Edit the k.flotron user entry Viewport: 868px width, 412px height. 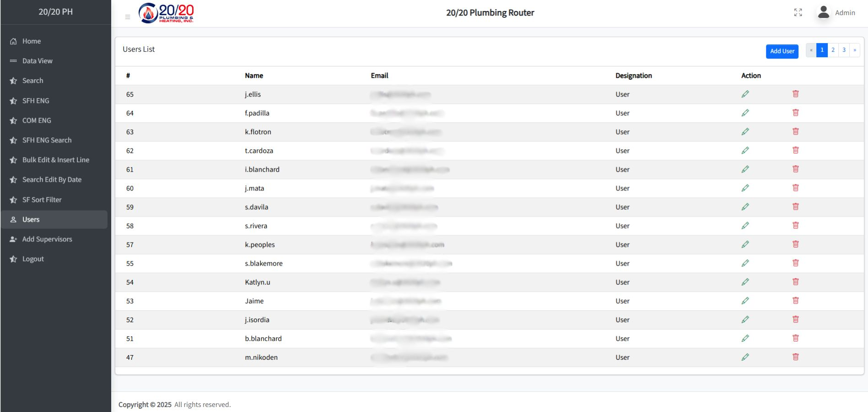tap(745, 132)
